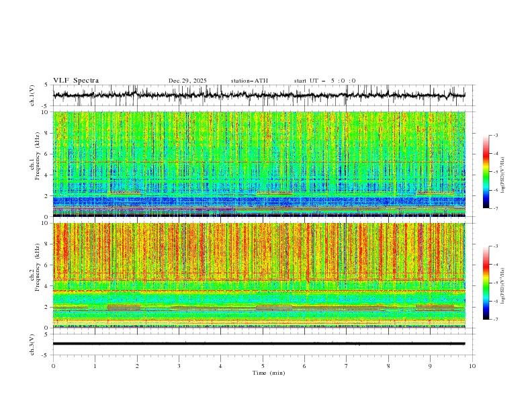
Task: Click inside the ch.2 spectrogram plot
Action: 262,275
